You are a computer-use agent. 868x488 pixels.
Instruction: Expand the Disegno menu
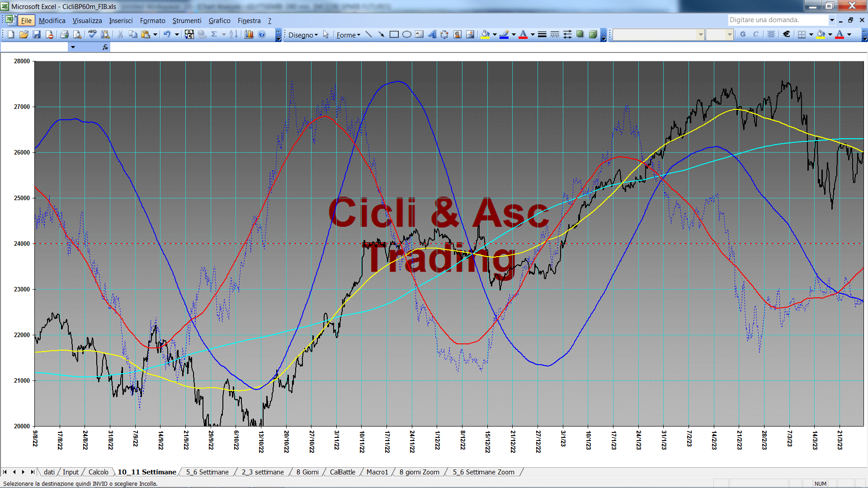tap(303, 35)
